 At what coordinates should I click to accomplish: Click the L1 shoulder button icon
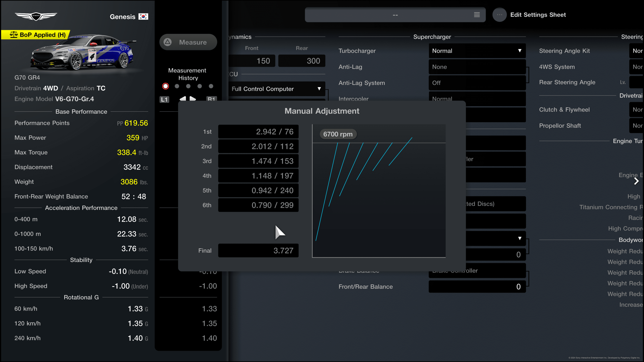coord(164,99)
